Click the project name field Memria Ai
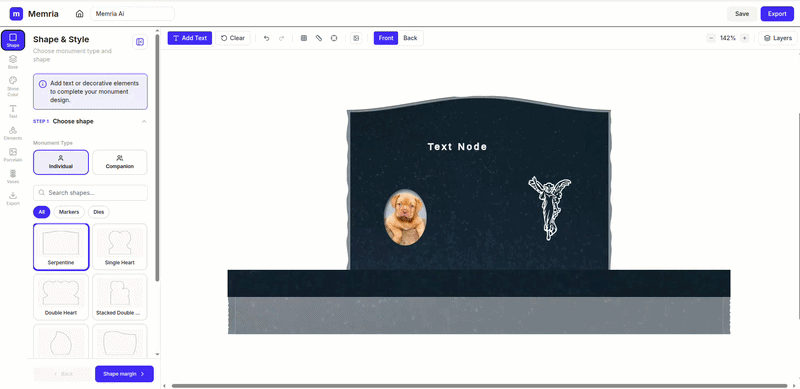 [132, 14]
